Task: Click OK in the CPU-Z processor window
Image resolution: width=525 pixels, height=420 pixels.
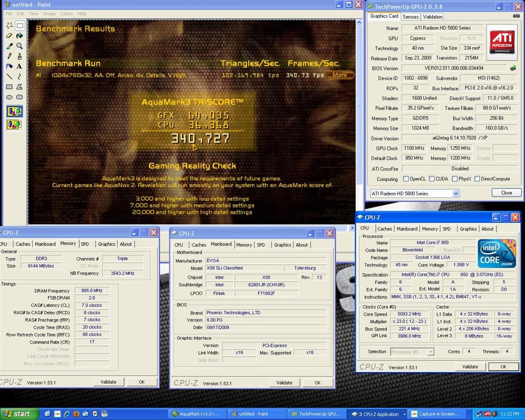Action: [x=503, y=367]
